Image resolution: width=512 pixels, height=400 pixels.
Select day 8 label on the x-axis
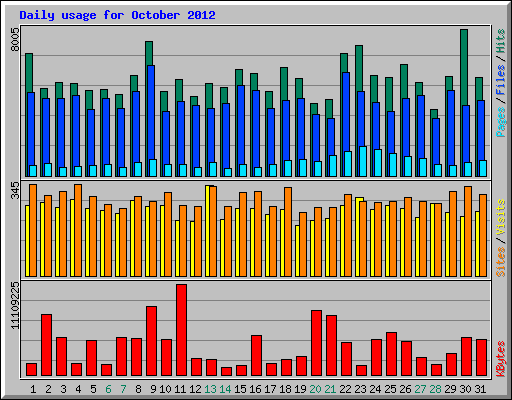[x=138, y=389]
